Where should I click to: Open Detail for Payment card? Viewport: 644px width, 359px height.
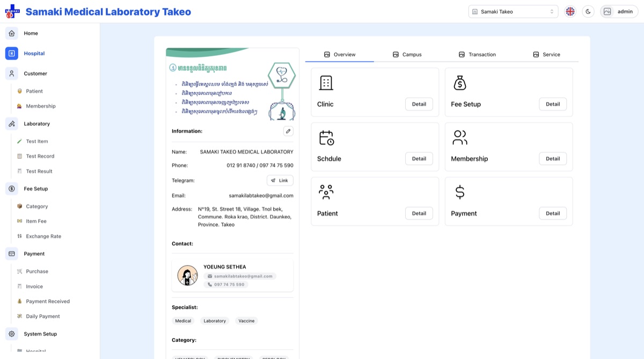553,213
